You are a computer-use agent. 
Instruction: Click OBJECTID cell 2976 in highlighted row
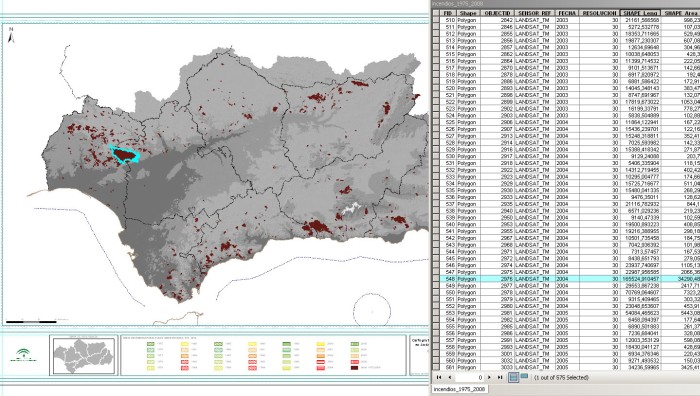497,279
